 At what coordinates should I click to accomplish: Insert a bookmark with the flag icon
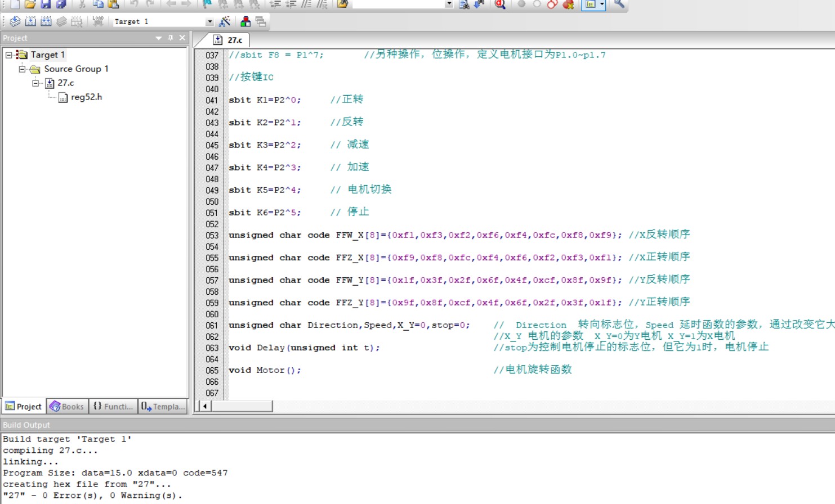(x=207, y=4)
